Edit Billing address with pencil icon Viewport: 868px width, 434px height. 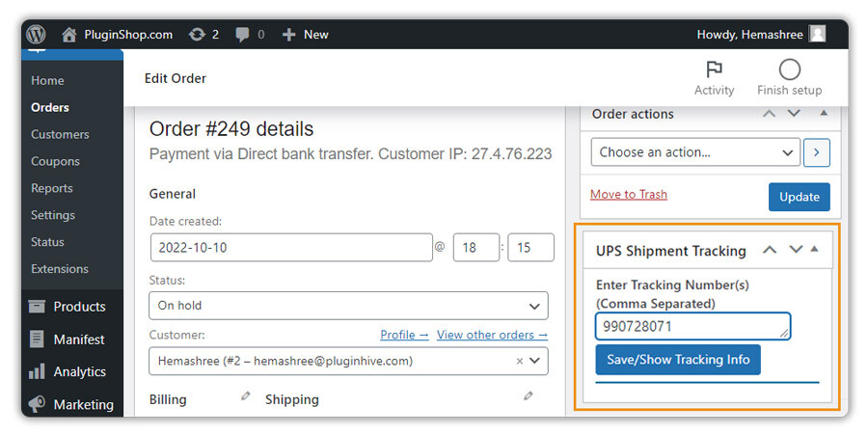[x=245, y=395]
